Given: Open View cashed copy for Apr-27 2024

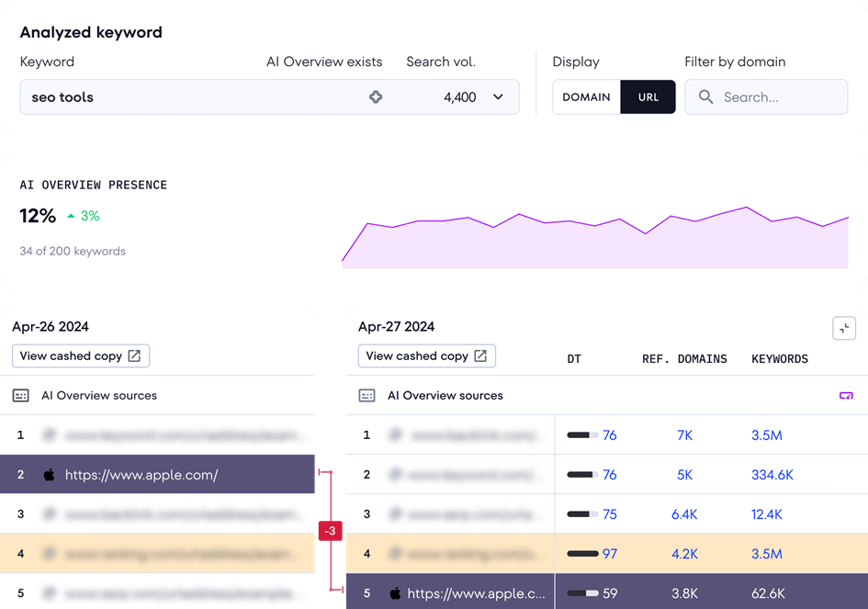Looking at the screenshot, I should (426, 356).
